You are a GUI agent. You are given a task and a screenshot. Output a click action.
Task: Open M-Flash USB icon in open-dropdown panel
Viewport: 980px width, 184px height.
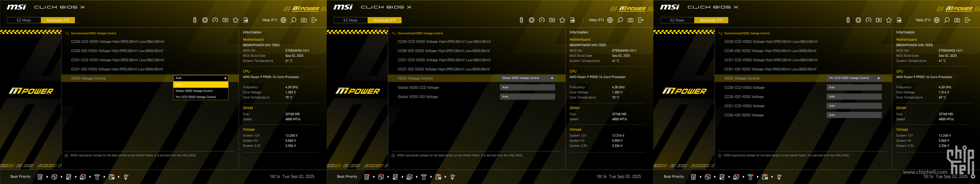click(195, 20)
